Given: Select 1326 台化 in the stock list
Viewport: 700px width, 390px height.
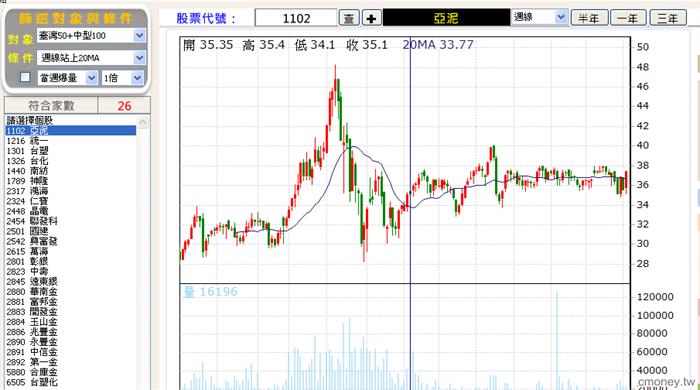Looking at the screenshot, I should [x=71, y=161].
